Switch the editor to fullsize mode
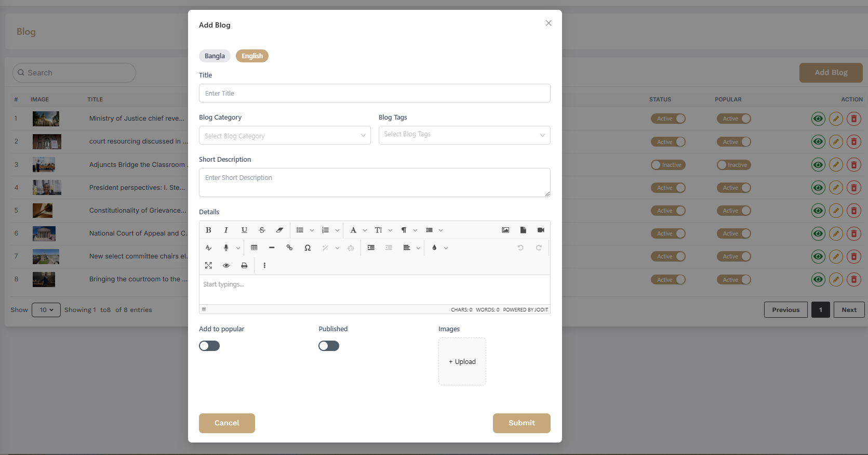The height and width of the screenshot is (455, 868). click(x=208, y=265)
